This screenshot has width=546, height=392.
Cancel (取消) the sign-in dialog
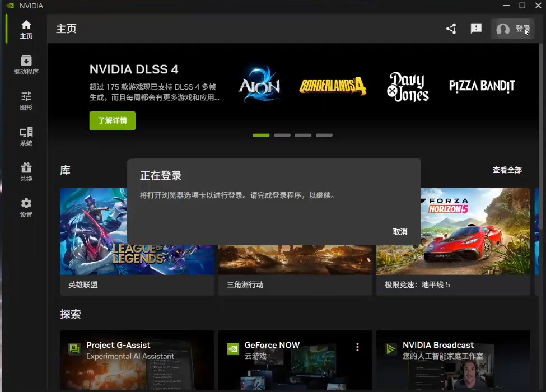click(x=400, y=232)
